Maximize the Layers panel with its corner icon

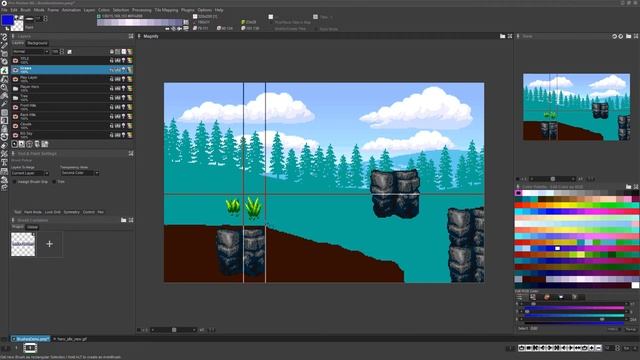click(x=131, y=36)
